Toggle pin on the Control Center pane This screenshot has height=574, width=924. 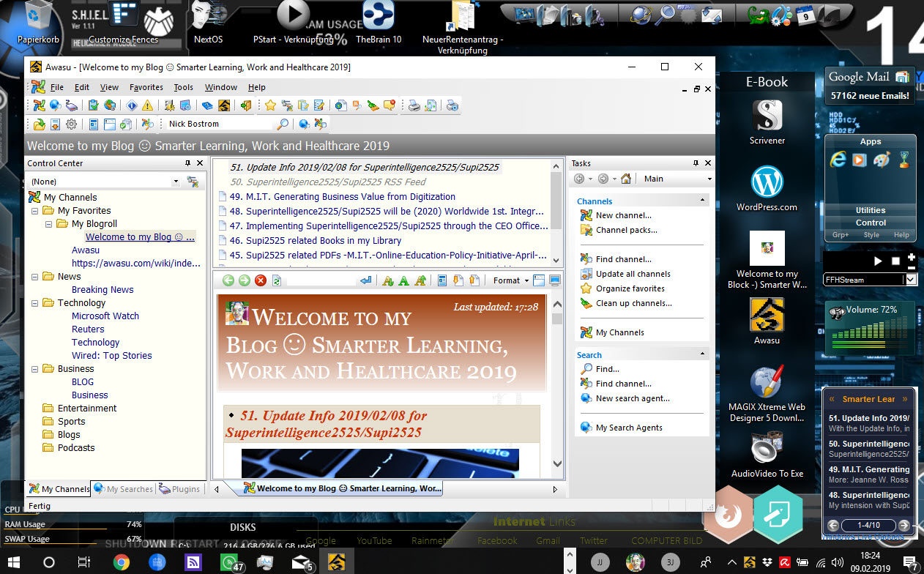click(188, 163)
